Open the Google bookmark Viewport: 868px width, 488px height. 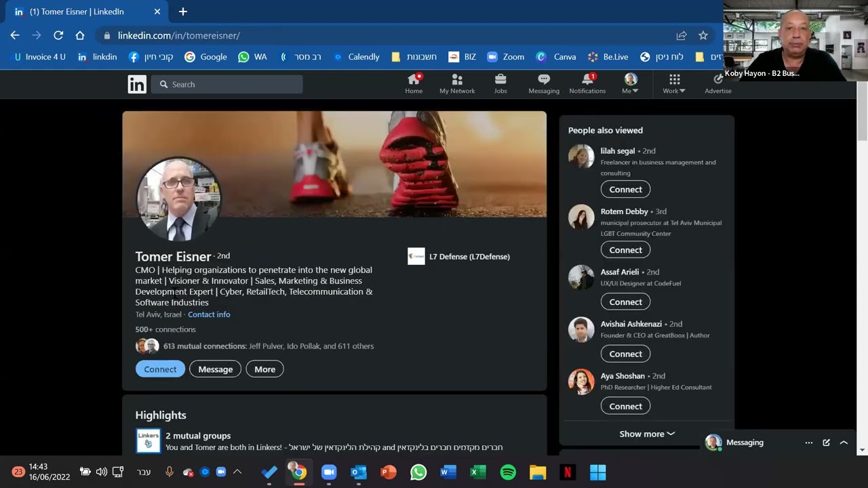click(x=205, y=57)
